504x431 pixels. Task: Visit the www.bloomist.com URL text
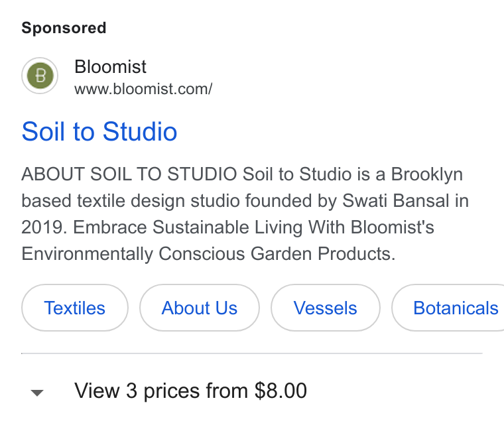143,89
